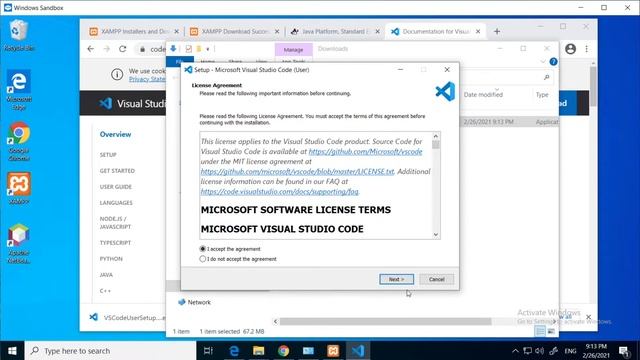640x360 pixels.
Task: Sort by Type column header
Action: [542, 94]
